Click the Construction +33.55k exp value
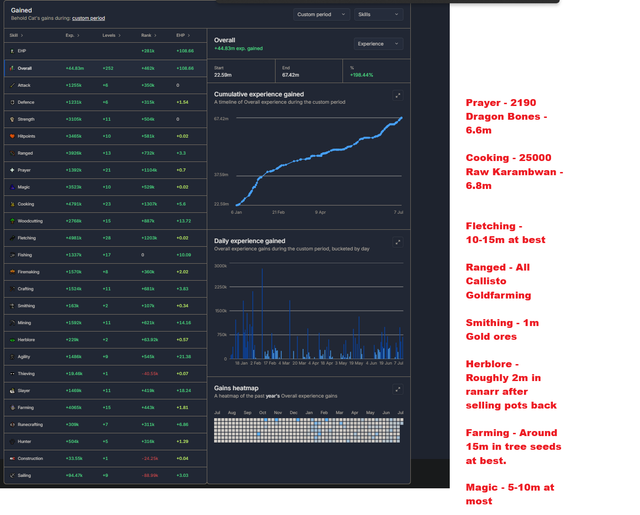640x515 pixels. (74, 458)
